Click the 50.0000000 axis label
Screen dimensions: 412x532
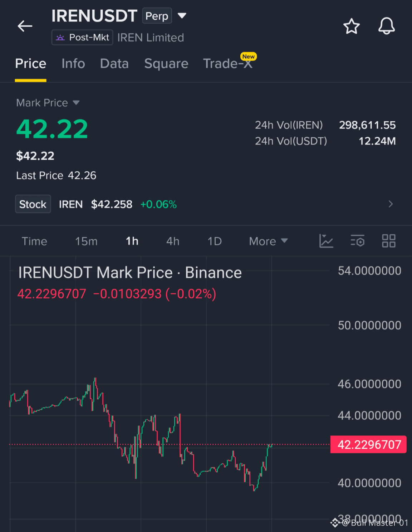tap(369, 325)
